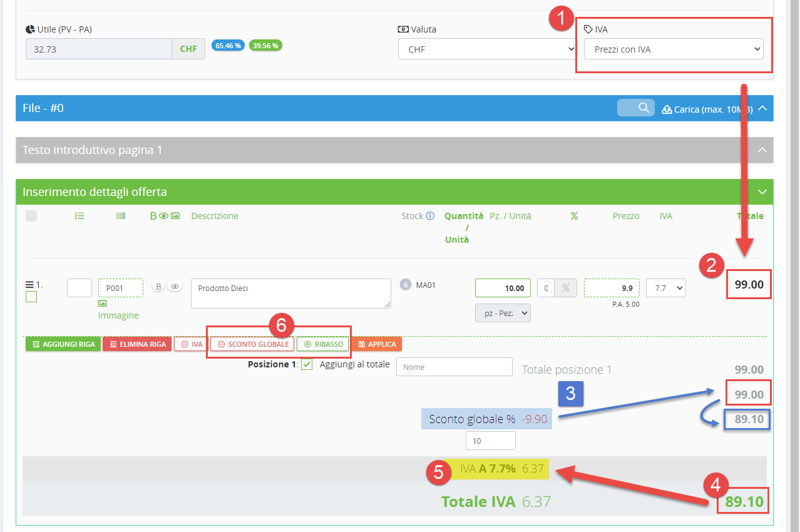
Task: Click the drag handle icon of row 1
Action: 29,285
